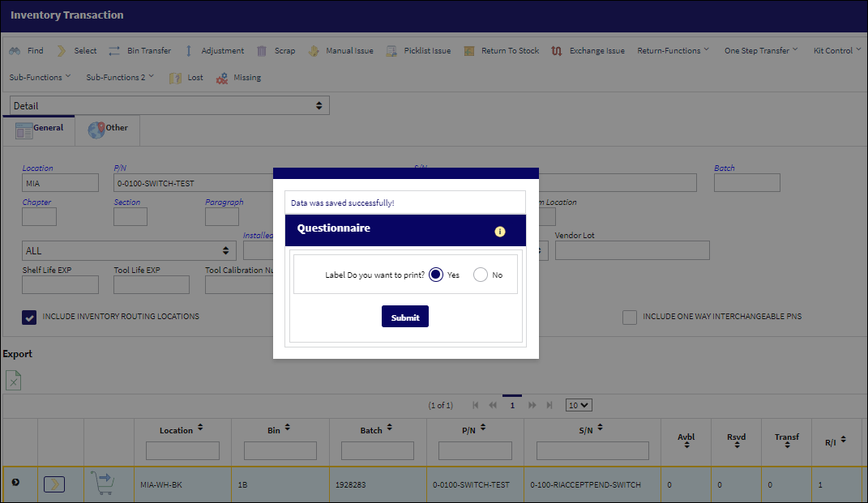
Task: Open the Detail view dropdown
Action: (x=169, y=105)
